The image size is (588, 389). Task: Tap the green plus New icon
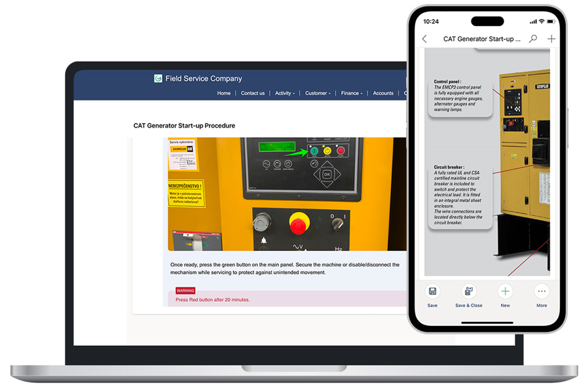(x=505, y=291)
